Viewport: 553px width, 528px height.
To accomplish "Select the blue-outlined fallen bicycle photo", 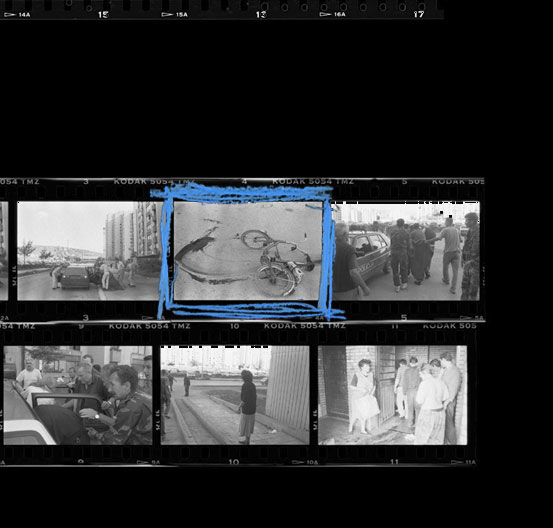I will [x=248, y=251].
